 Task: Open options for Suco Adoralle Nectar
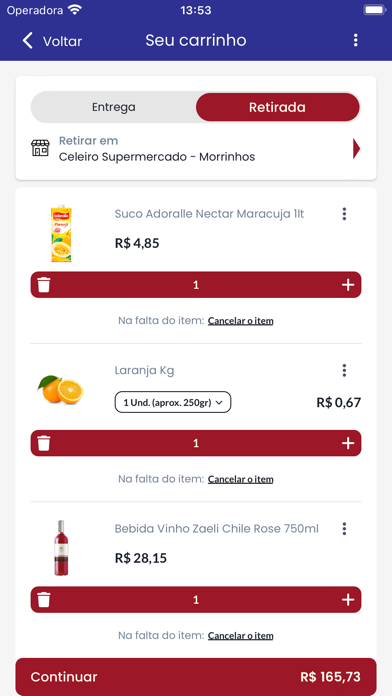(x=344, y=214)
